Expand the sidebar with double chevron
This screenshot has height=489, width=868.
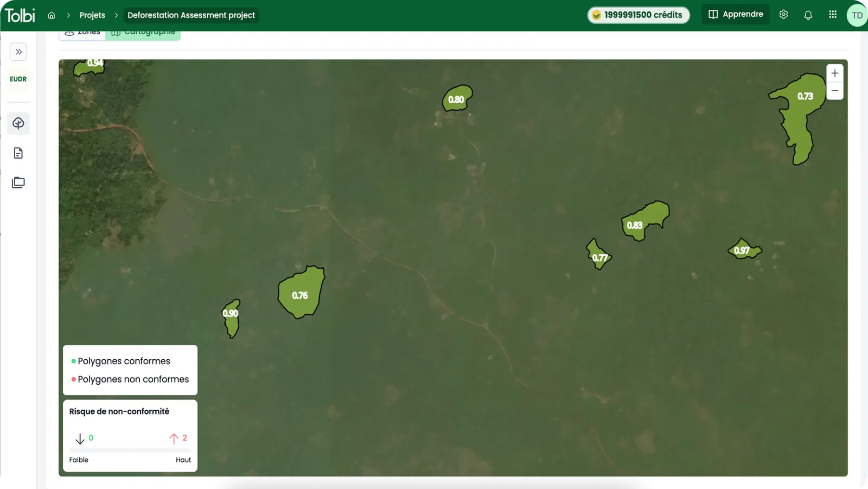(x=18, y=52)
